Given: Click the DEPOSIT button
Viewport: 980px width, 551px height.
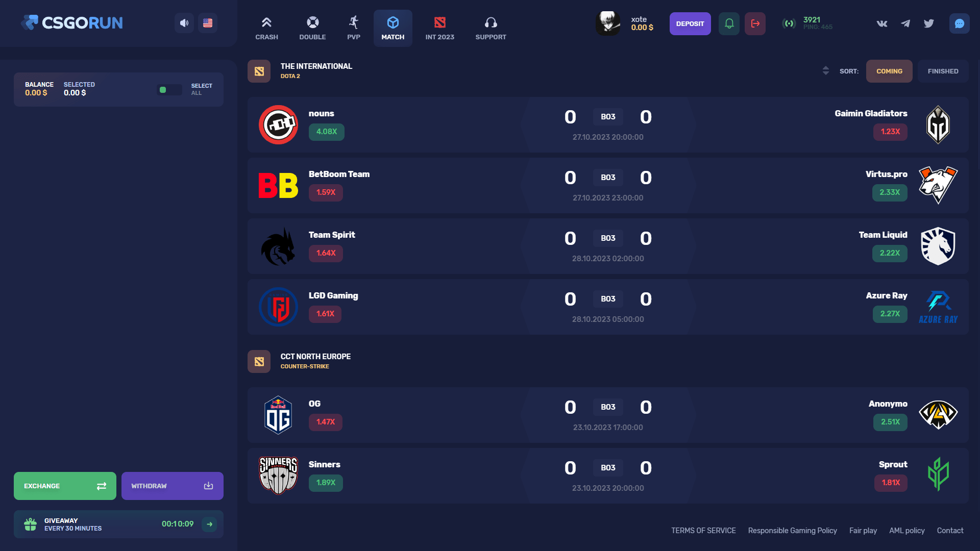Looking at the screenshot, I should 690,23.
